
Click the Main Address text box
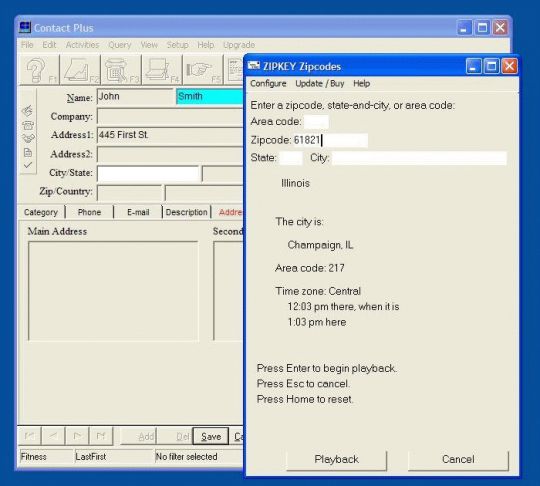pyautogui.click(x=113, y=290)
